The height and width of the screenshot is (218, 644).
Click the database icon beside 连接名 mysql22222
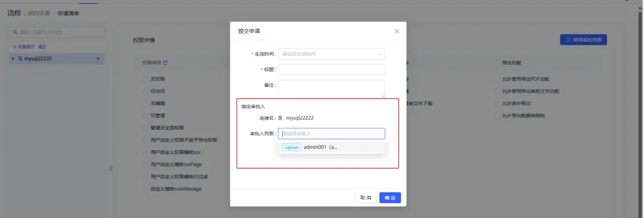coord(280,118)
